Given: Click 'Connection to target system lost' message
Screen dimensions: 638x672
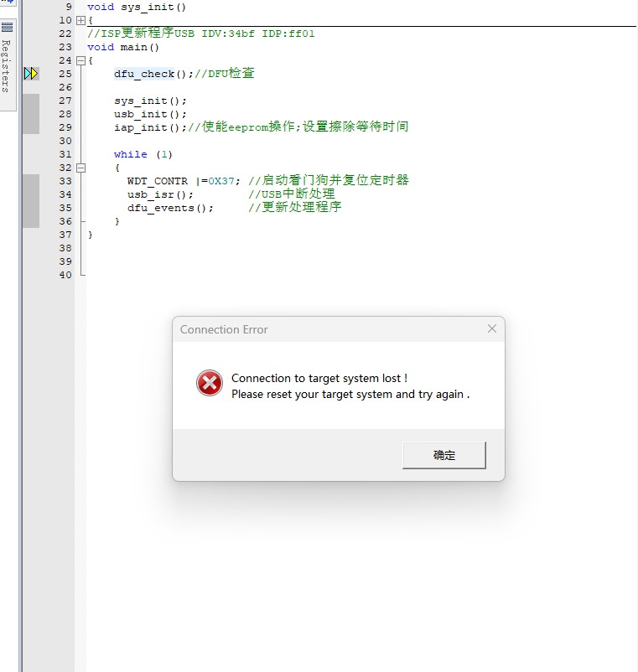Looking at the screenshot, I should click(x=319, y=379).
